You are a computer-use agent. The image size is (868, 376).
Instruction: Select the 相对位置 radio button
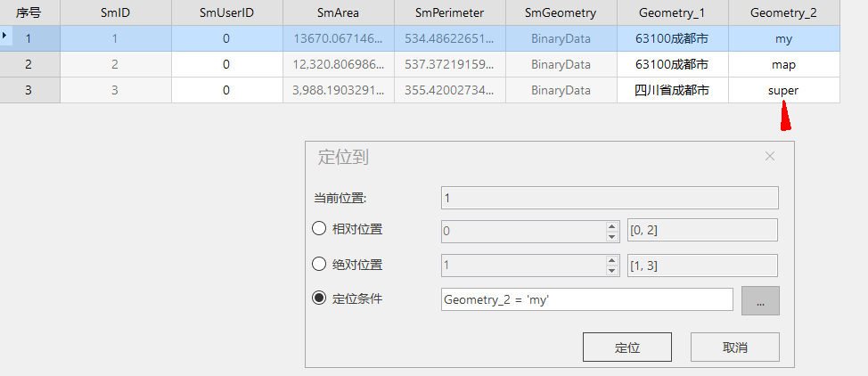point(319,229)
